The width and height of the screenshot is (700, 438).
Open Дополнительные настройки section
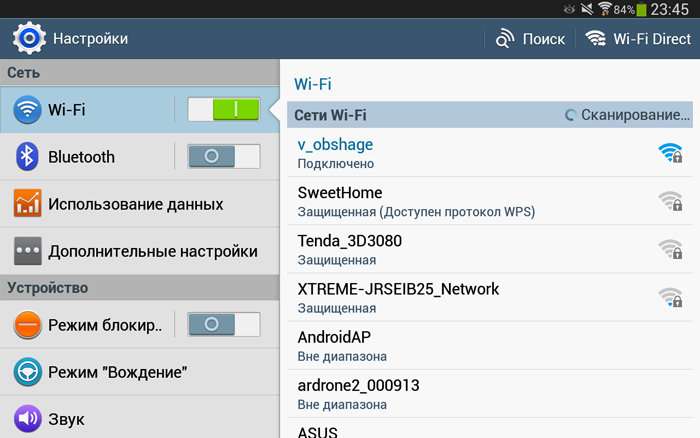(152, 251)
